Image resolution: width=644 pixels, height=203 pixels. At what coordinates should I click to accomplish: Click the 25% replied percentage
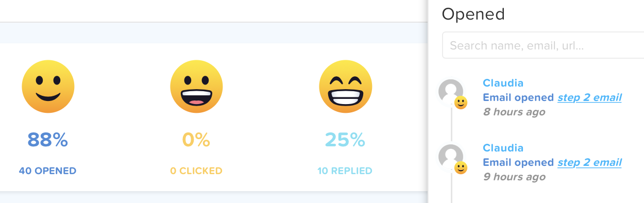pyautogui.click(x=345, y=140)
